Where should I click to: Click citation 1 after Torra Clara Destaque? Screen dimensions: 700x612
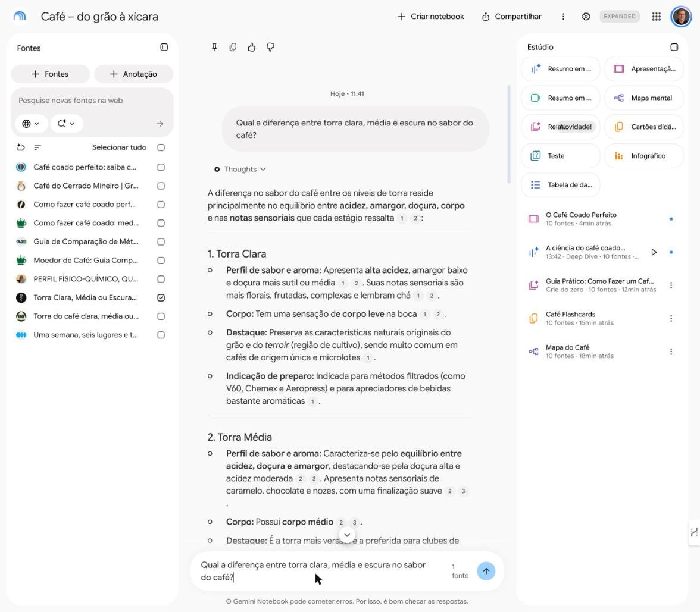(x=368, y=358)
